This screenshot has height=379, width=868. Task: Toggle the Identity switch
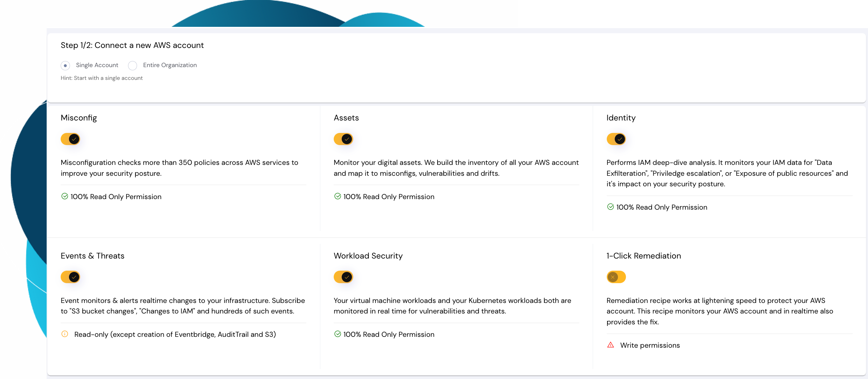[616, 139]
